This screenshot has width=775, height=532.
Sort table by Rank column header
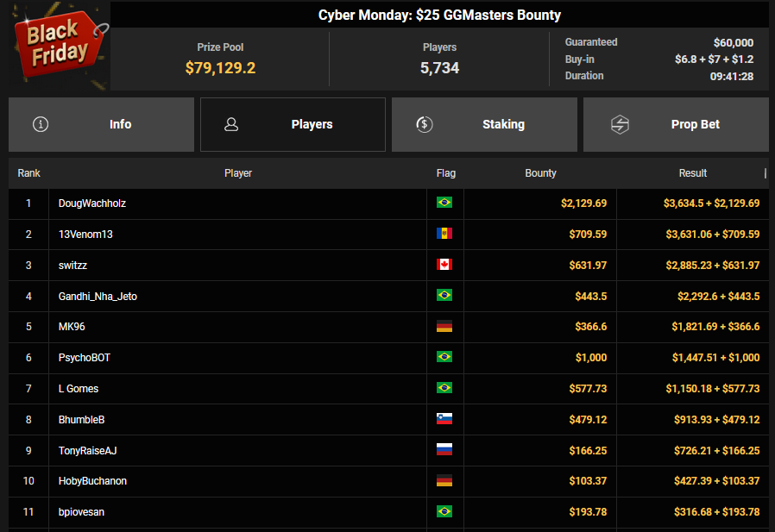tap(29, 173)
